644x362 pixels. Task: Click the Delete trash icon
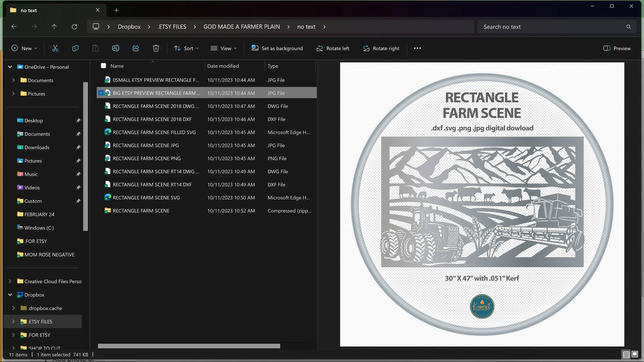(x=156, y=48)
